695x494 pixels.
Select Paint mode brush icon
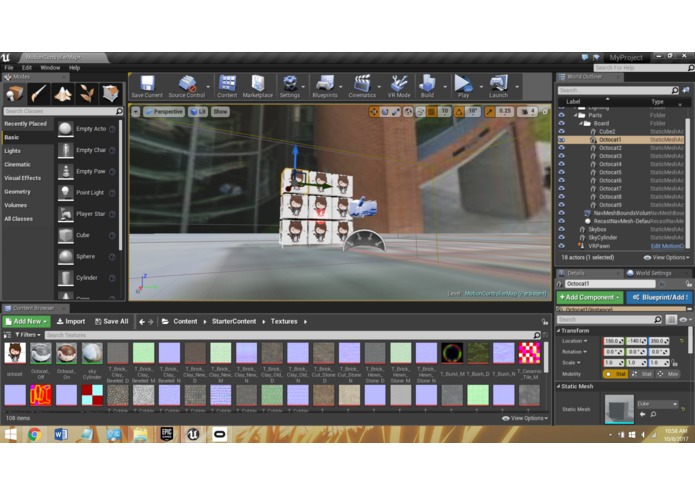pos(39,93)
